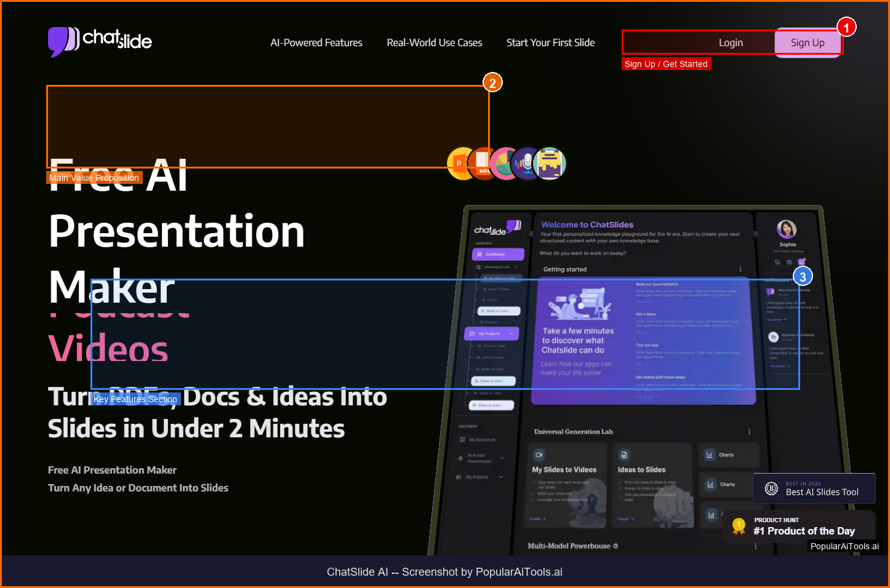Collapse the My Projects highlighted section
Viewport: 890px width, 588px height.
point(511,333)
